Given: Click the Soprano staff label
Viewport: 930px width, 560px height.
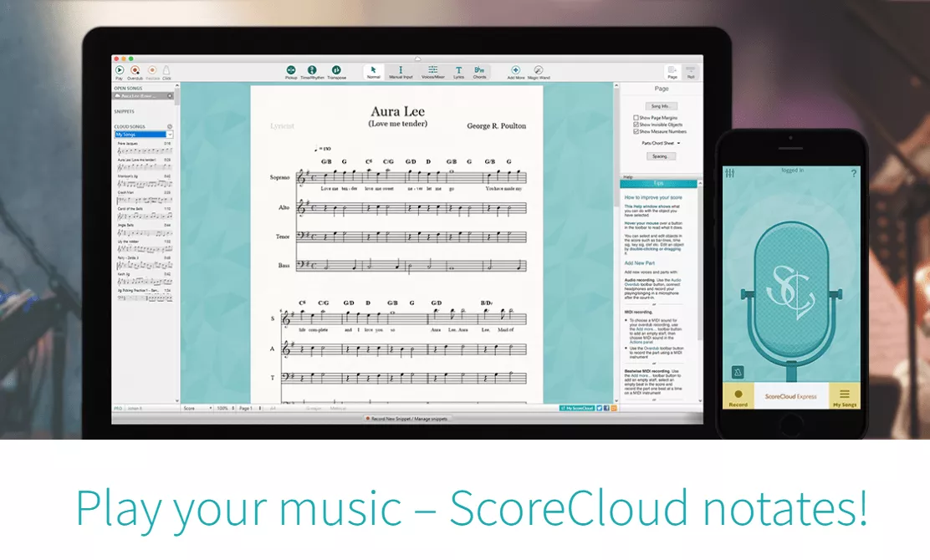Looking at the screenshot, I should [280, 177].
